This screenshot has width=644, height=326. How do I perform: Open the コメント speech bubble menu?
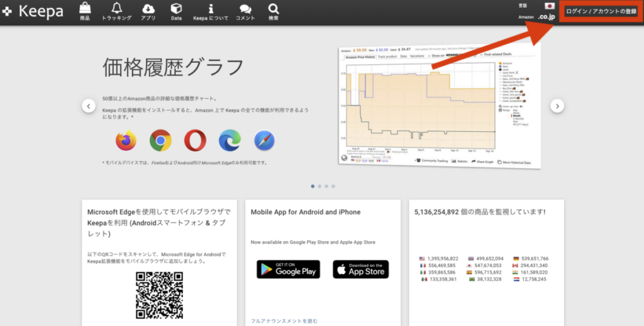[x=245, y=11]
